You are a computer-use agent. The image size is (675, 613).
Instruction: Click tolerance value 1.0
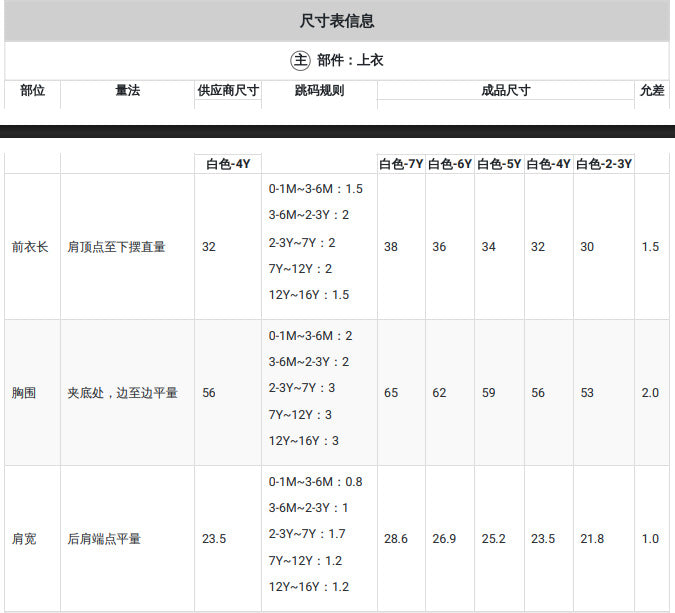tap(650, 539)
